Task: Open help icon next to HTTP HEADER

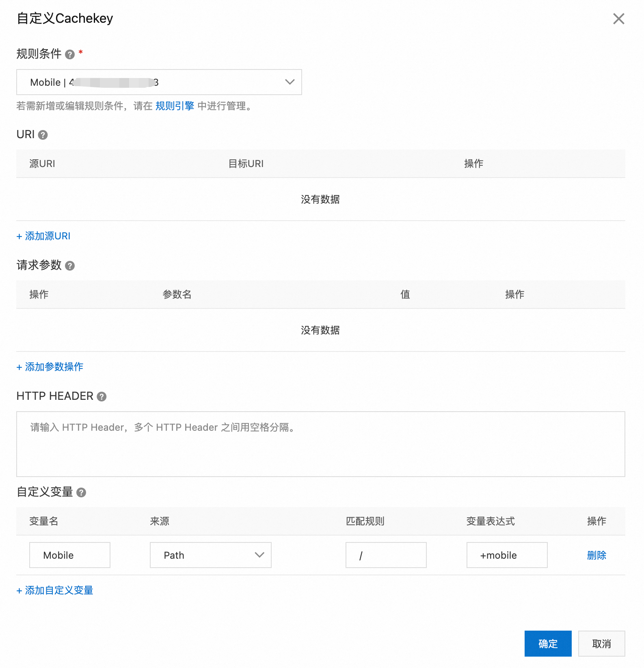Action: click(102, 397)
